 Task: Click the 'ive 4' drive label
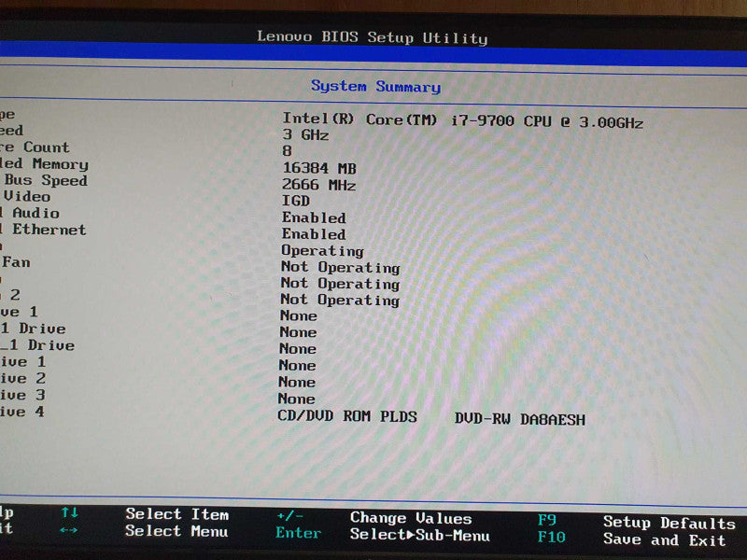22,412
